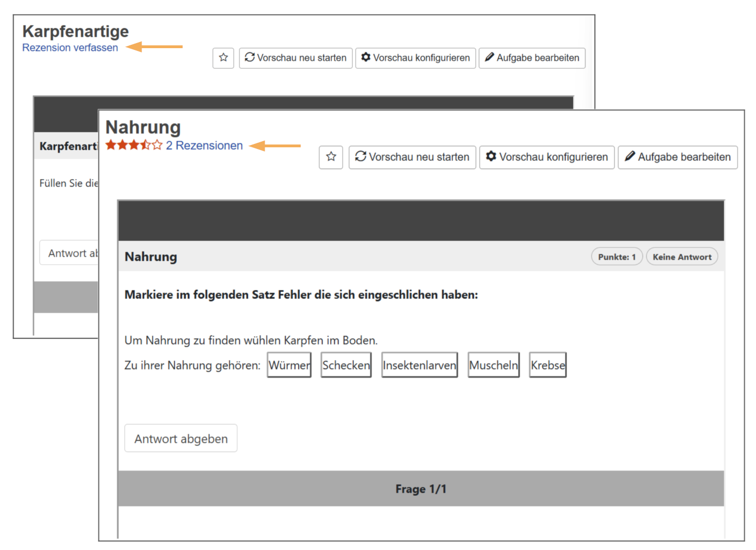The height and width of the screenshot is (550, 756).
Task: Click the pencil icon on Aufgabe bearbeiten
Action: 631,157
